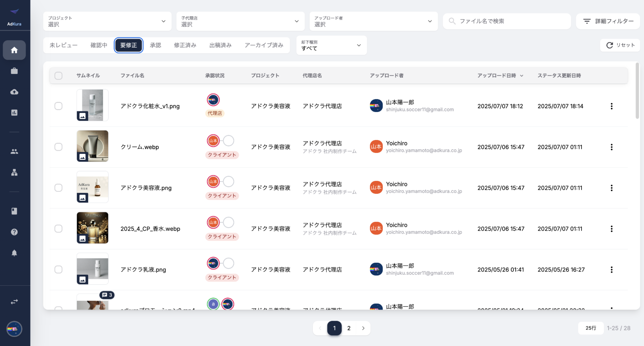The image size is (644, 346).
Task: Click the cloud upload sidebar icon
Action: point(14,92)
